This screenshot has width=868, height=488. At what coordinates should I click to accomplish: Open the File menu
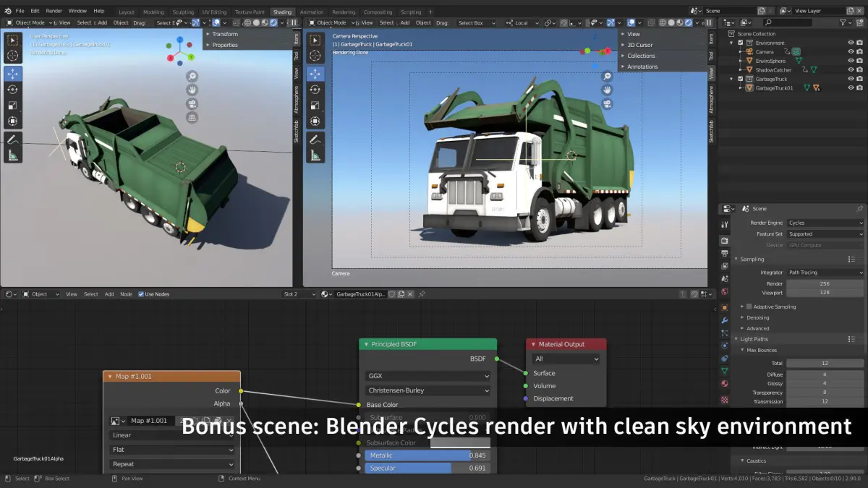click(20, 11)
